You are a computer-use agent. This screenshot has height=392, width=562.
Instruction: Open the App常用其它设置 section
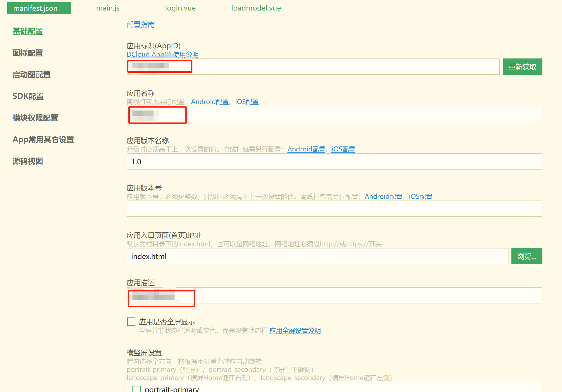coord(43,139)
